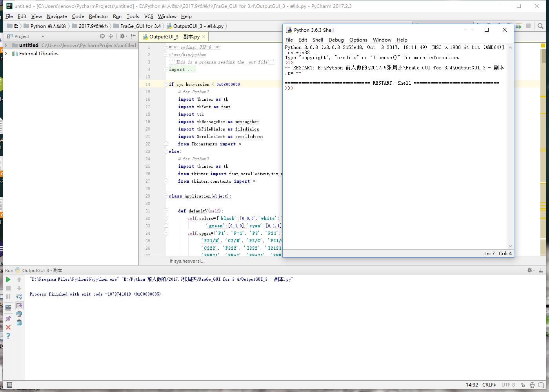Toggle soft-wrap in Run console

coord(19,297)
